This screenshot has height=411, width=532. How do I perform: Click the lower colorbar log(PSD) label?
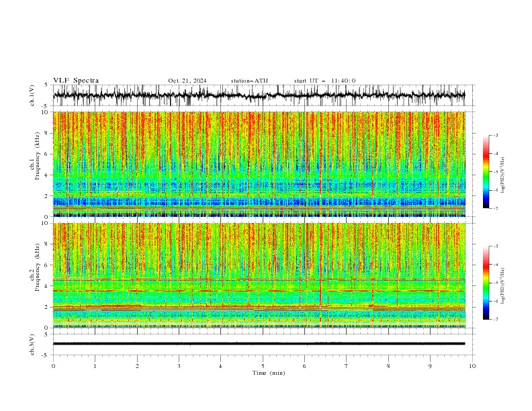click(x=503, y=285)
